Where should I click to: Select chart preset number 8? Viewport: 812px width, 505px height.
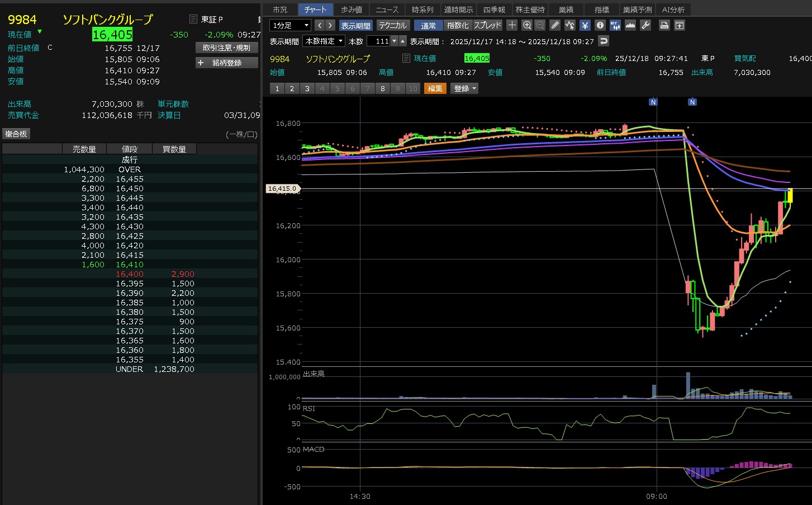click(382, 88)
